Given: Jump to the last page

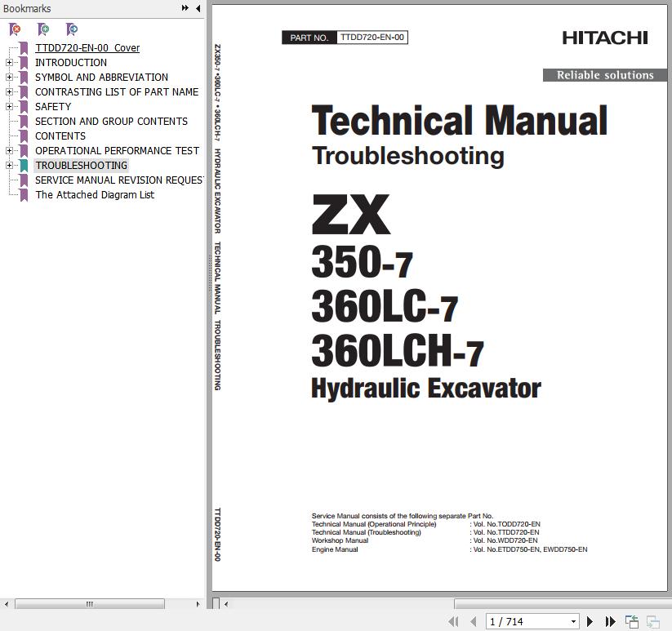Looking at the screenshot, I should click(x=610, y=622).
